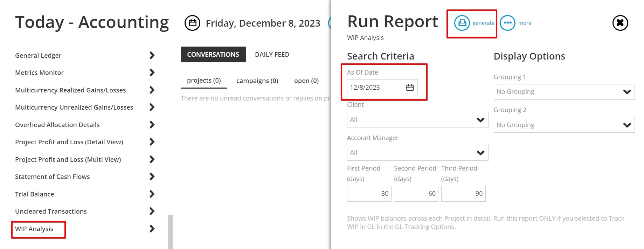Viewport: 644px width, 249px height.
Task: Open Trial Balance chevron arrow
Action: [152, 194]
